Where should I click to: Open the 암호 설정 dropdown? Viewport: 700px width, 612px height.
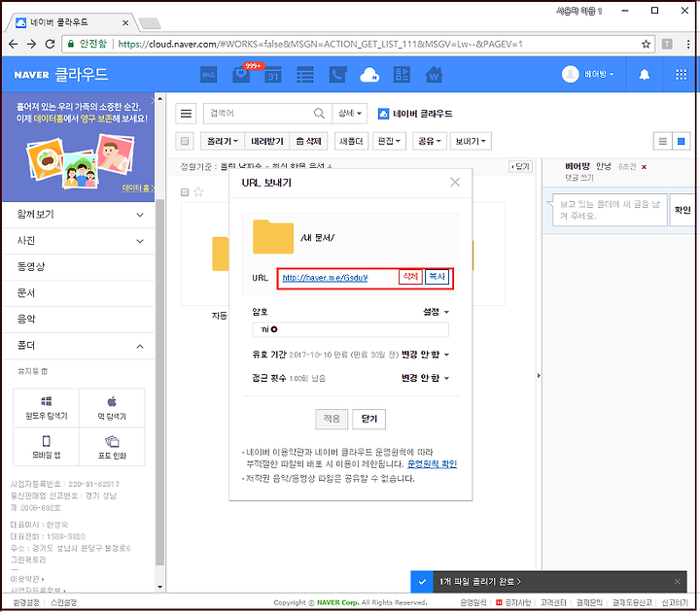pos(436,312)
